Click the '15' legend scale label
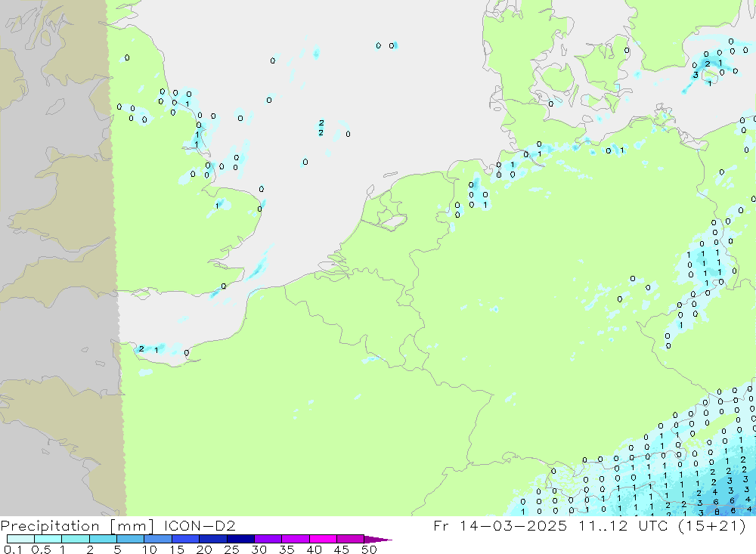 [177, 549]
